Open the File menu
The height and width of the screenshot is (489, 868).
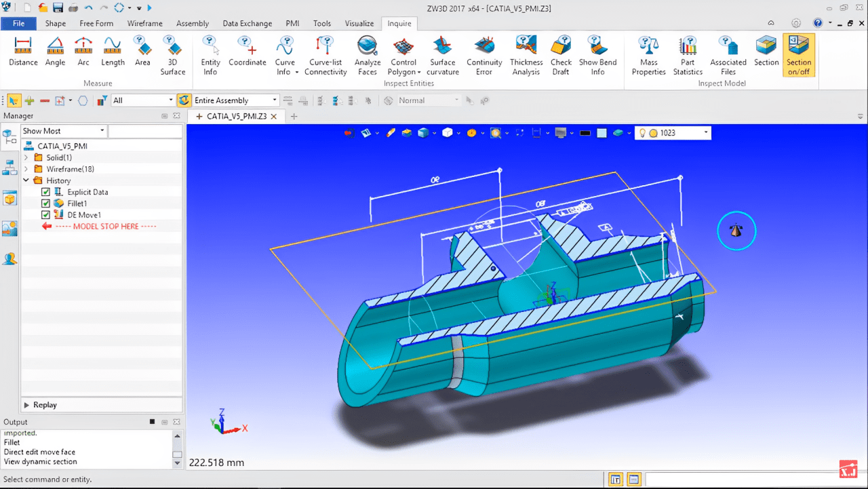[x=19, y=23]
